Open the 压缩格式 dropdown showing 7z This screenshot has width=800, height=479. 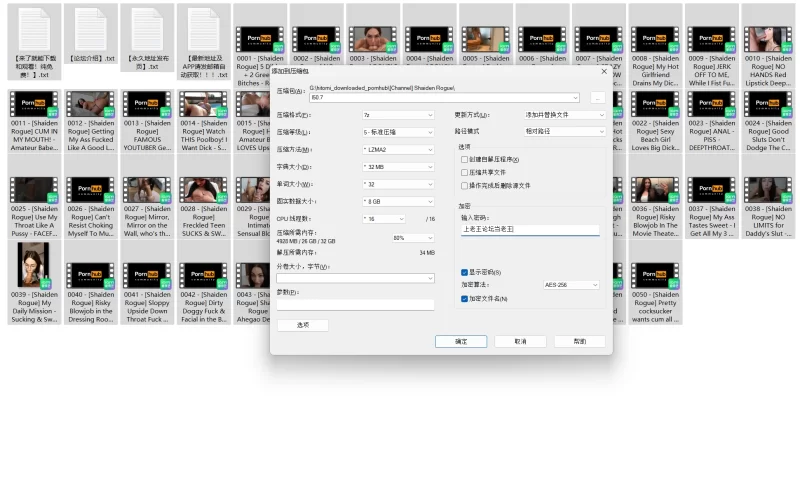(x=398, y=115)
